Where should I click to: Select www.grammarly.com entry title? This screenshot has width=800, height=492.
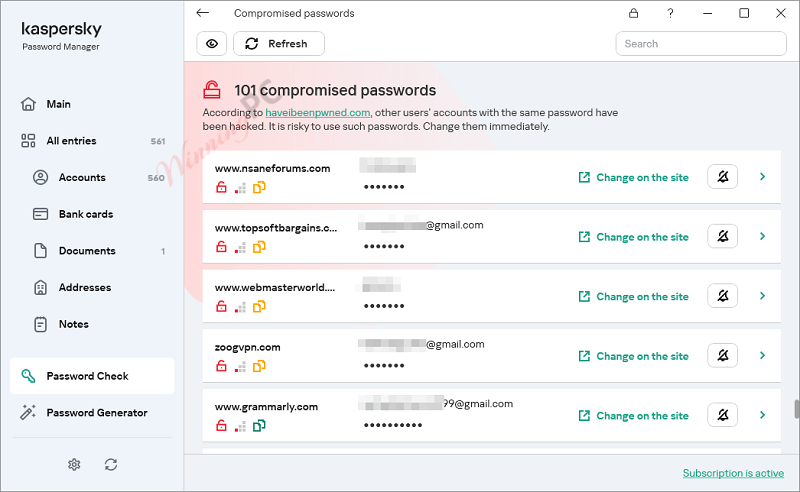(266, 407)
